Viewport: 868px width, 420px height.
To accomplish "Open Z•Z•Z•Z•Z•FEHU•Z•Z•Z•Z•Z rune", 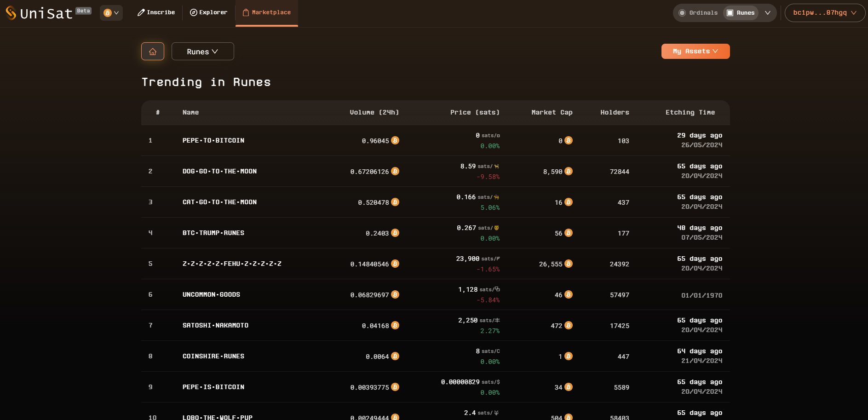I will 232,264.
